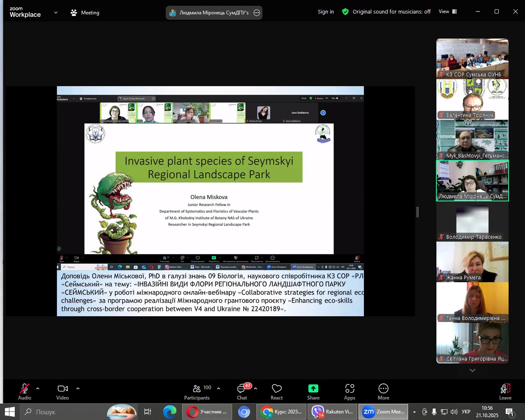Click the React heart icon
Image resolution: width=525 pixels, height=420 pixels.
point(277,392)
